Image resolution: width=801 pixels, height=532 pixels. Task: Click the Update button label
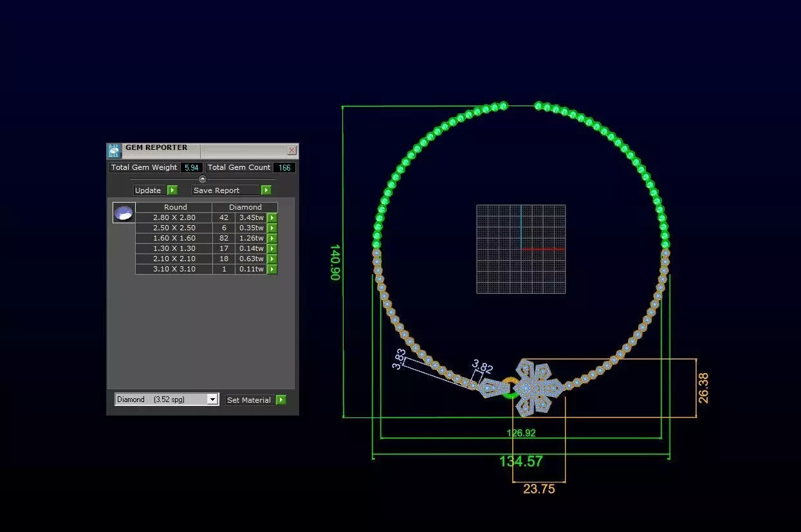pos(148,190)
